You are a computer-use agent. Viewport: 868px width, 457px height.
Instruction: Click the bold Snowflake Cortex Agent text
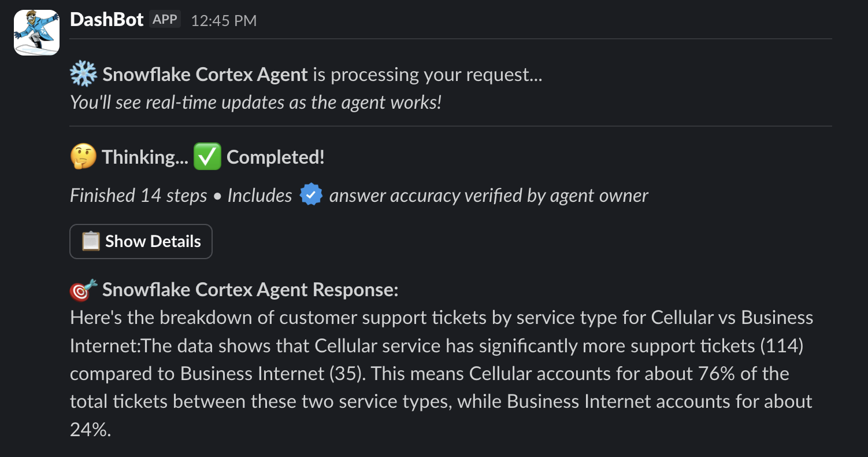coord(205,75)
